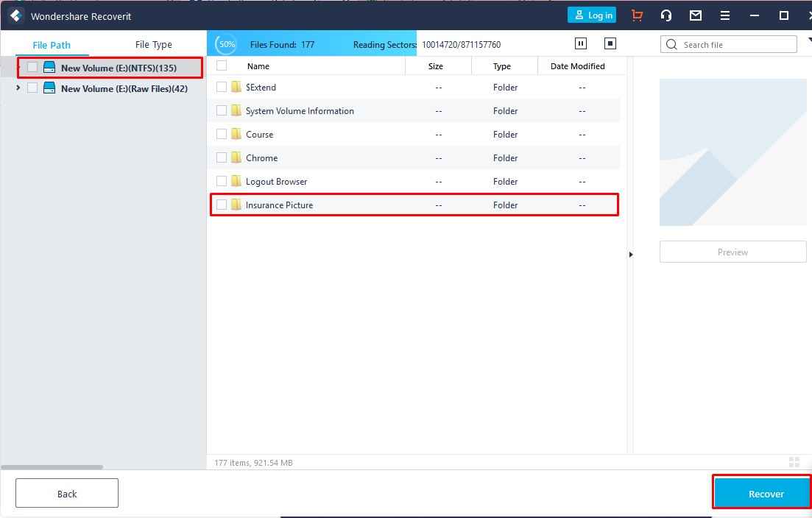Select the Chrome folder name
Screen dimensions: 812x518
pos(261,158)
